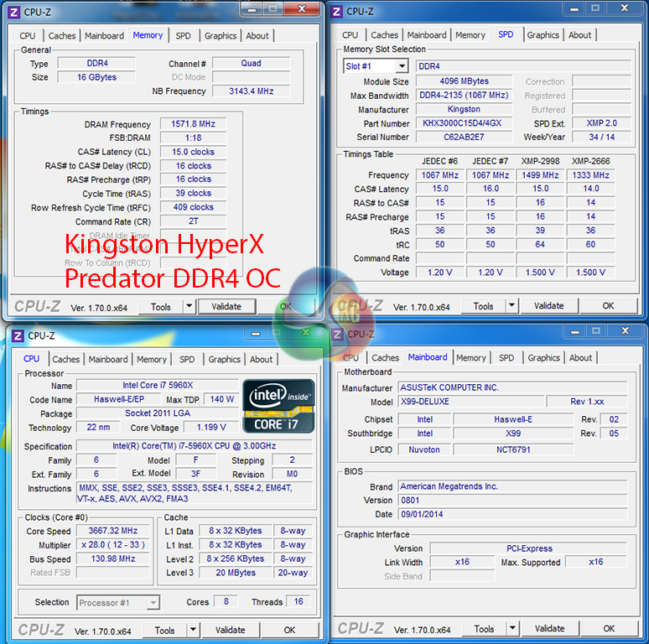Open SPD tab in Memory window
Screen dimensions: 649x644
(x=183, y=36)
